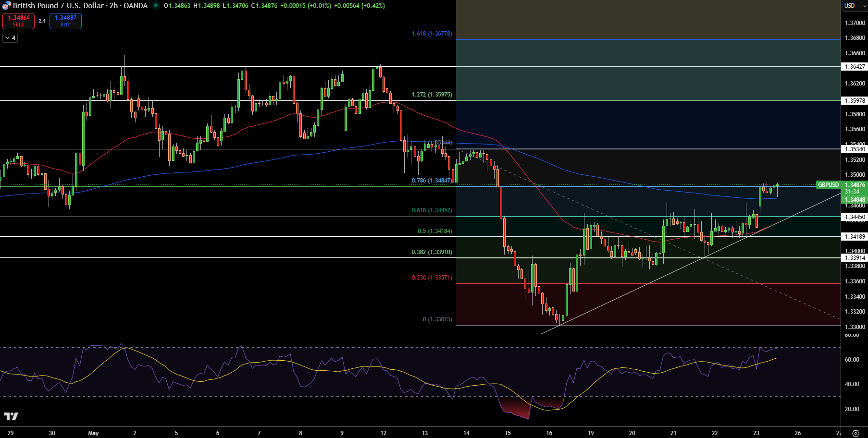Click the RSI 60.00 scale label

point(852,360)
